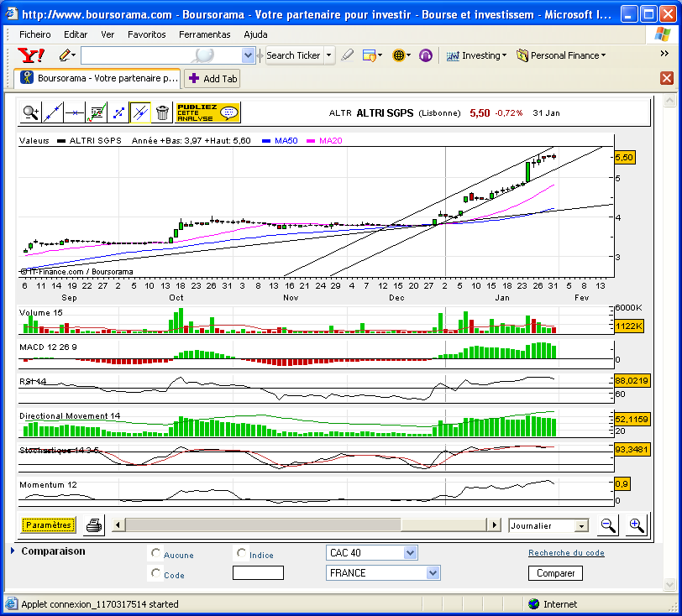Viewport: 682px width, 616px height.
Task: Click the page icon in status bar
Action: [x=11, y=603]
